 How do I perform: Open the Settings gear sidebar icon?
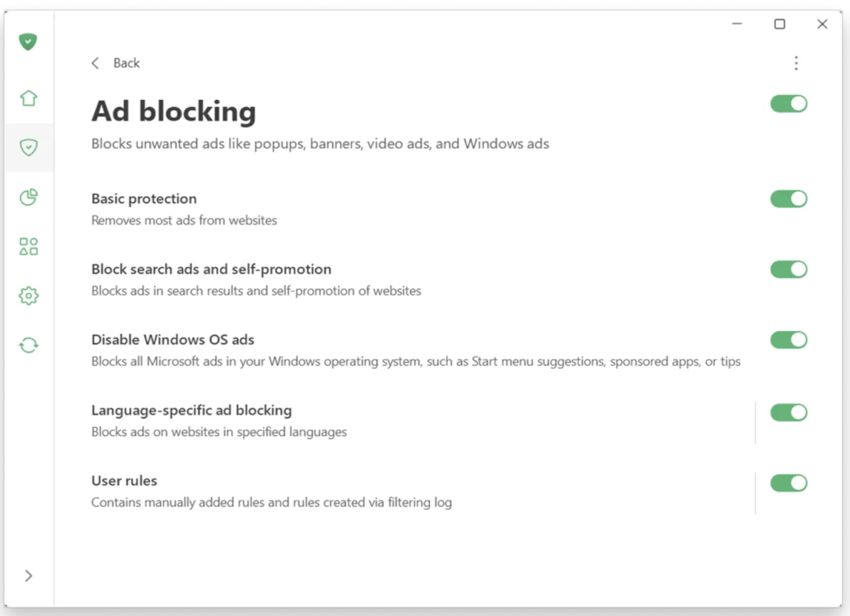tap(28, 296)
